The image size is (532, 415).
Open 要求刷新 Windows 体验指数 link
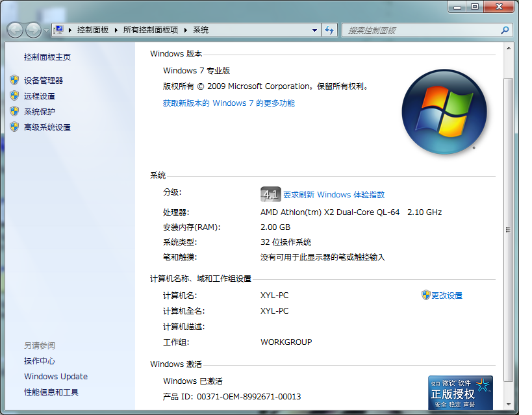click(334, 195)
